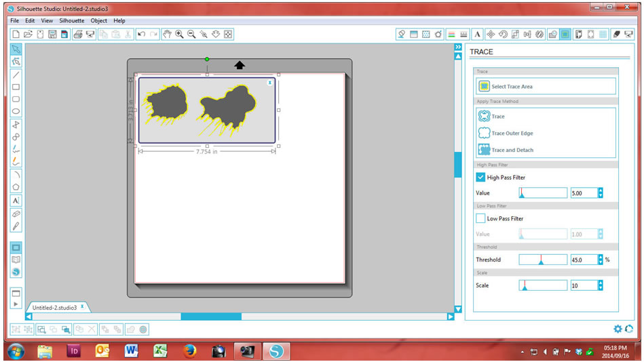Fit the page to window
This screenshot has width=644, height=362.
[228, 34]
